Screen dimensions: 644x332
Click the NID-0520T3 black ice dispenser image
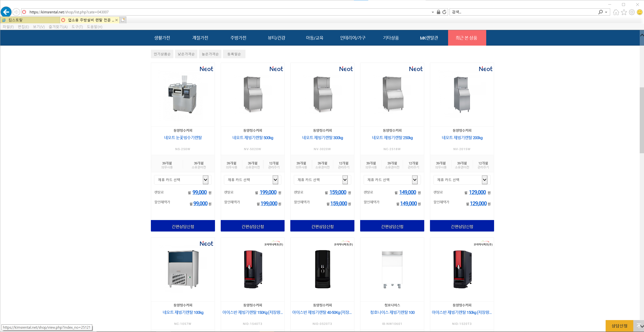tap(322, 269)
